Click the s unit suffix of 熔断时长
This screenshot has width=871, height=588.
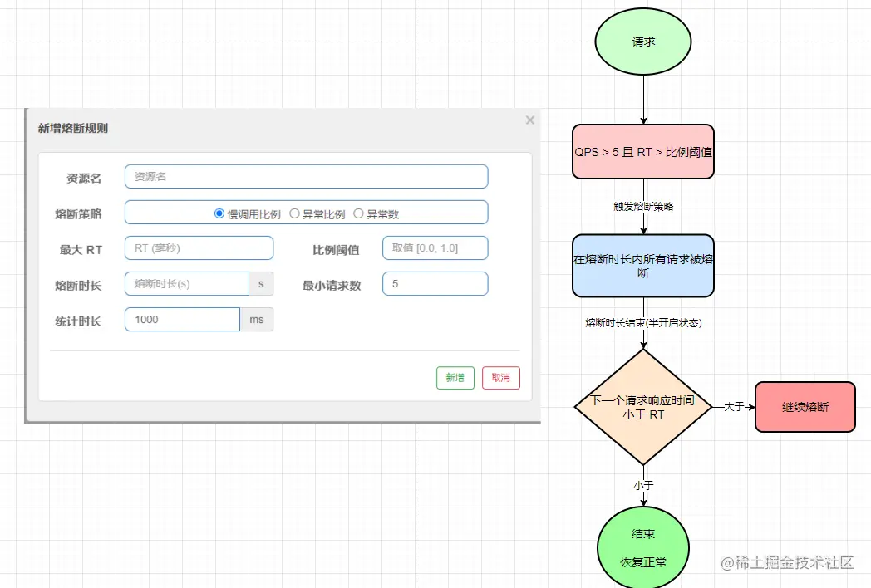261,284
